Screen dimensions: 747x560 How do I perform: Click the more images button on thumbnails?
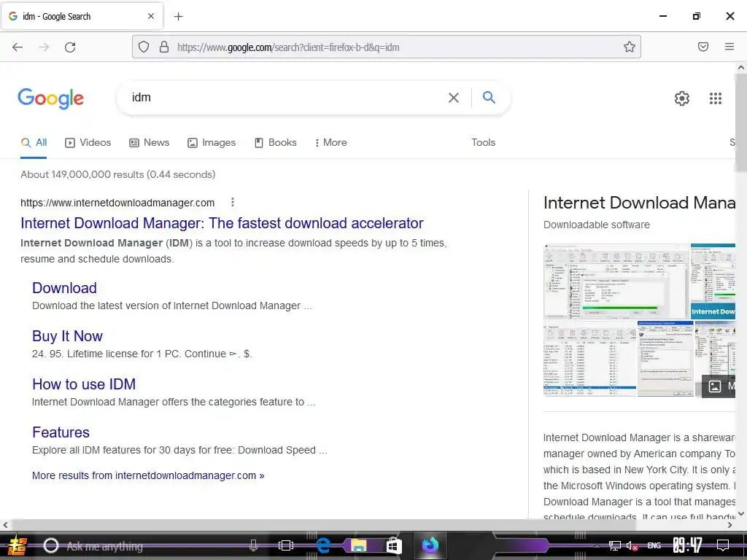(719, 386)
